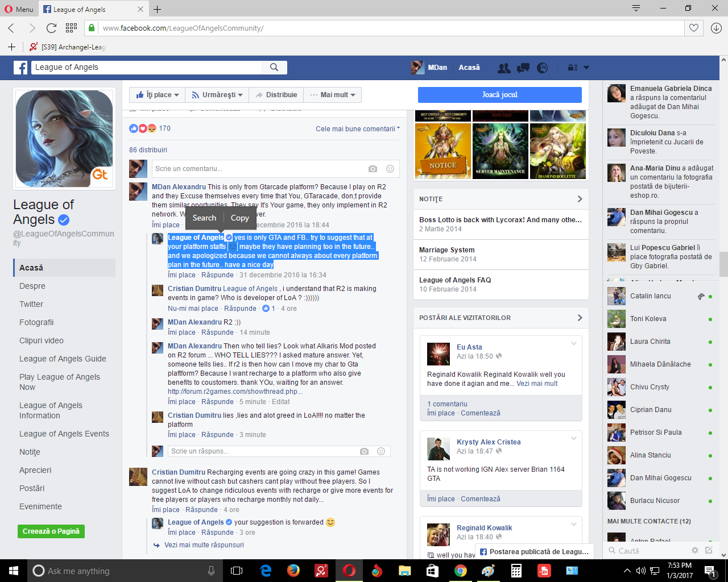Click the Scrie un răspuns reply field

tap(262, 451)
